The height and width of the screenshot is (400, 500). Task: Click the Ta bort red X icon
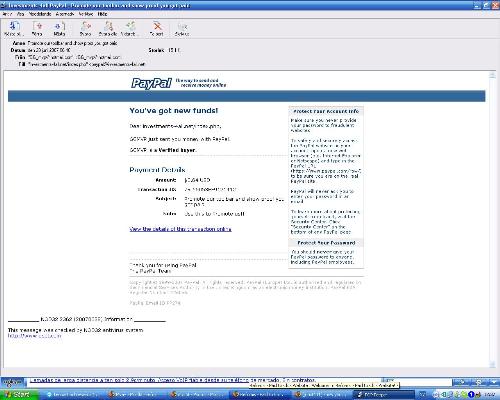157,28
